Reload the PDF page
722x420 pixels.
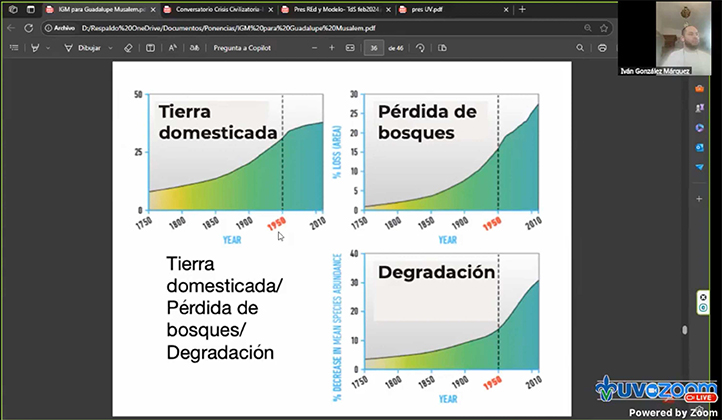29,28
